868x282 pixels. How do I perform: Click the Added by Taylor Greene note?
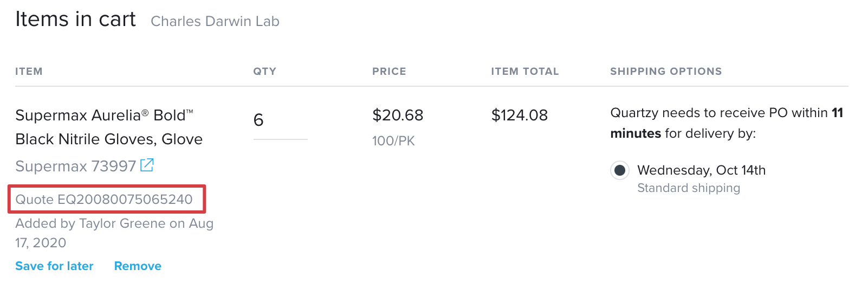[114, 233]
